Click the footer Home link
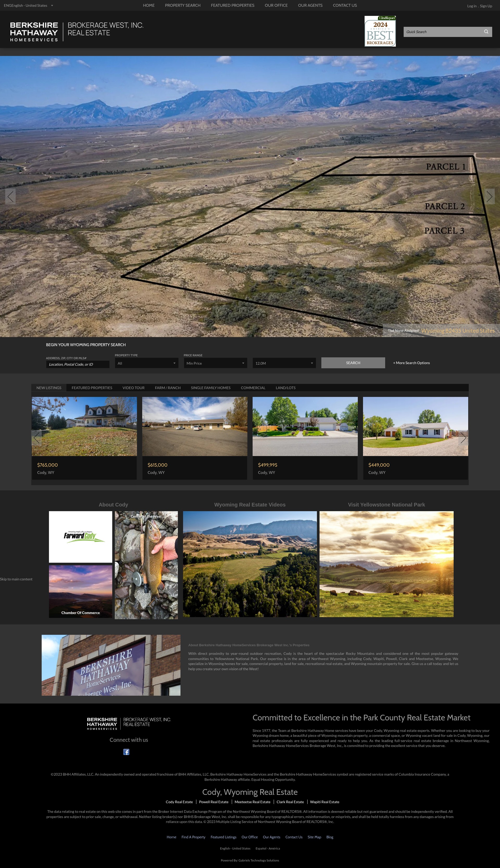The height and width of the screenshot is (868, 500). 171,837
